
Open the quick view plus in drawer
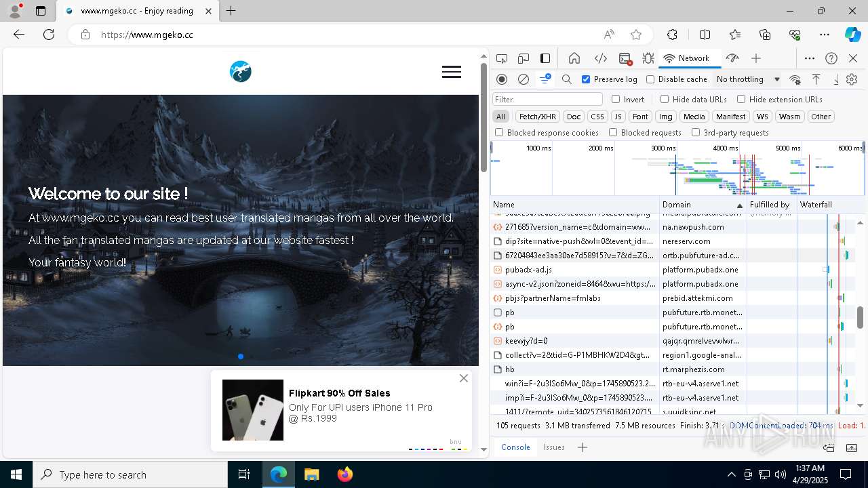[x=583, y=447]
